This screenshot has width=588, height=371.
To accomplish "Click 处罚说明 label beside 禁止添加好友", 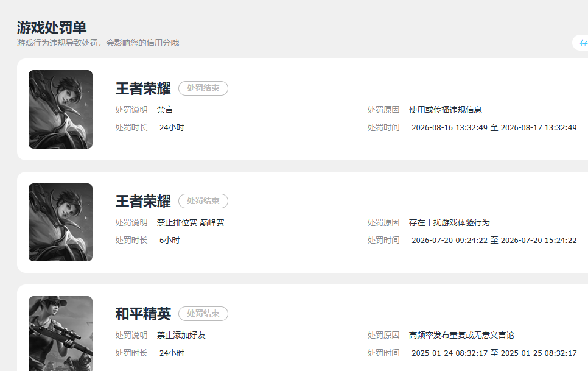I will coord(131,336).
